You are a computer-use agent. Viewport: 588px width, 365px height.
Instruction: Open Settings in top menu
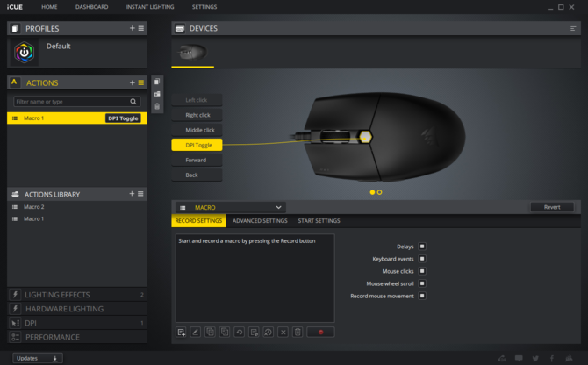pos(204,7)
